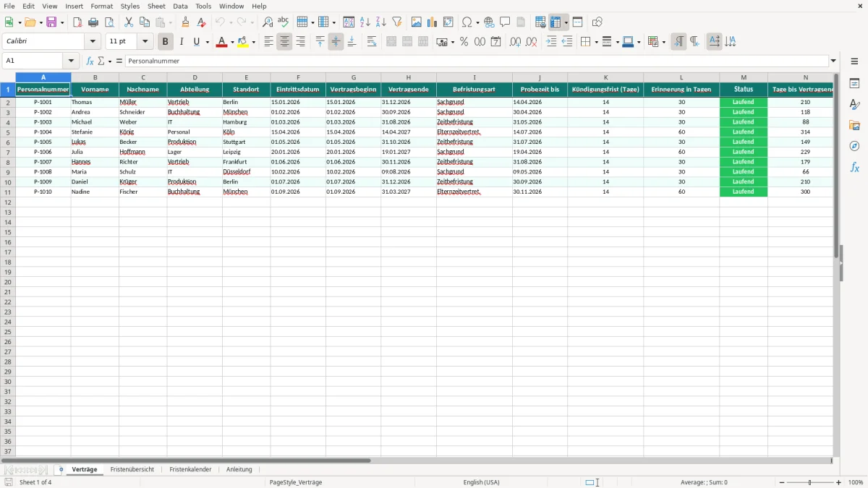Click the Print icon
The image size is (868, 488).
(x=93, y=22)
